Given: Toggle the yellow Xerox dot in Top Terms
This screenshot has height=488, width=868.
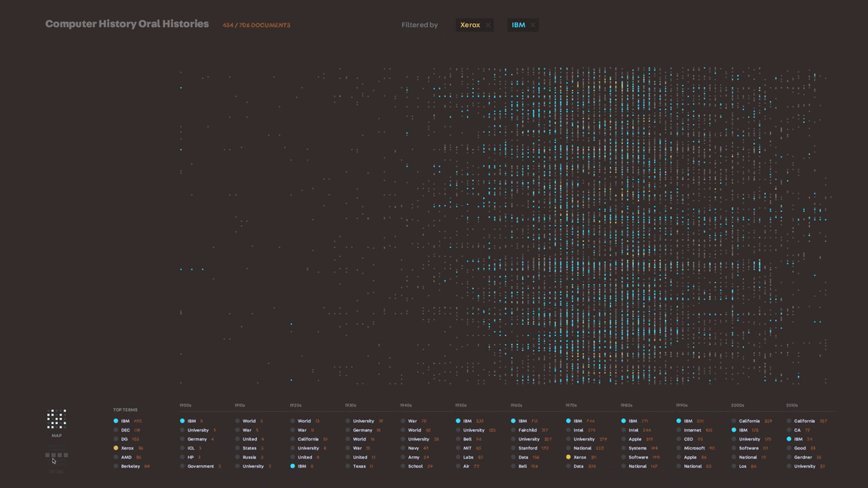Looking at the screenshot, I should click(116, 448).
